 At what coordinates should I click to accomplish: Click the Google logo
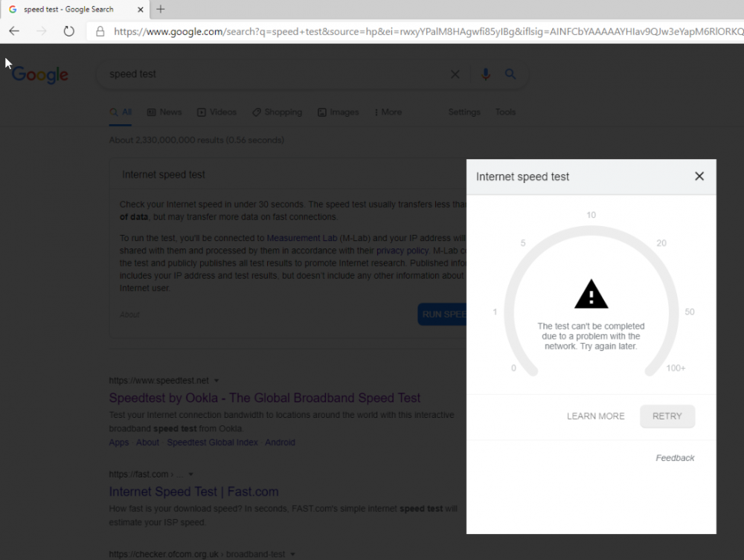(40, 74)
